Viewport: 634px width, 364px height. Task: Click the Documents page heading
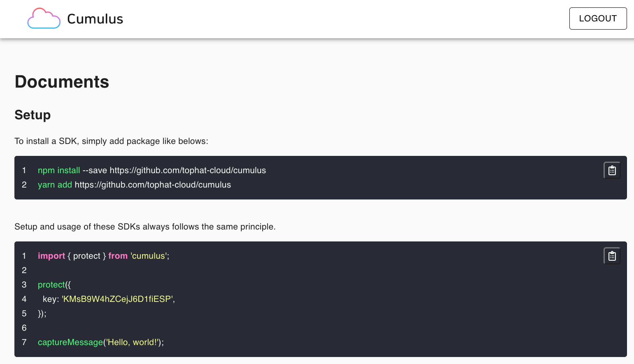click(62, 82)
